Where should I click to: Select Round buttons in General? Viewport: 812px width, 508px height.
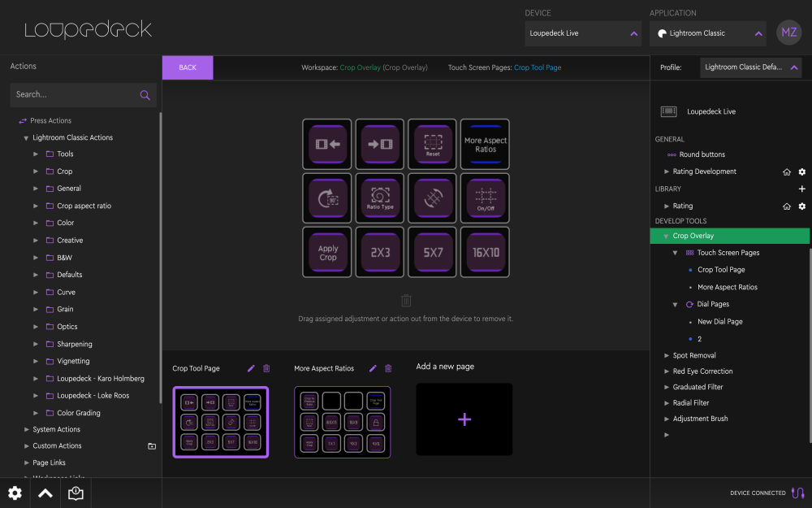point(702,154)
